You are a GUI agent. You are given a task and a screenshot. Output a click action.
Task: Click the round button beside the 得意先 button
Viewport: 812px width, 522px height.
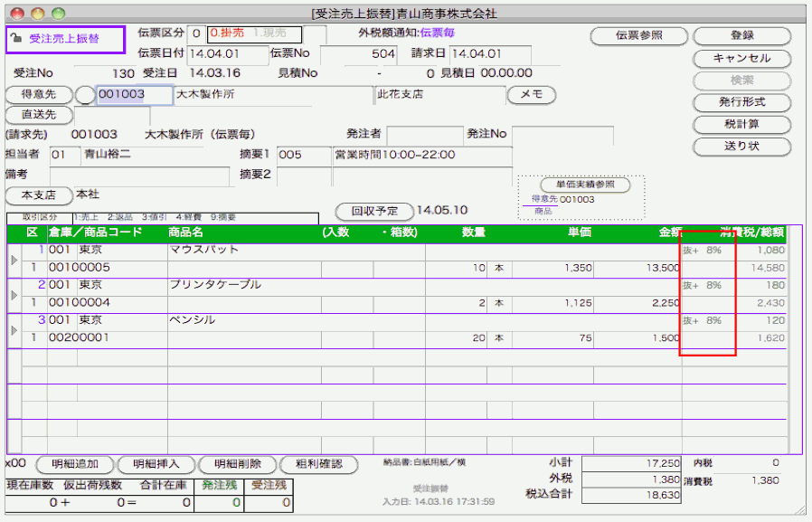coord(85,95)
